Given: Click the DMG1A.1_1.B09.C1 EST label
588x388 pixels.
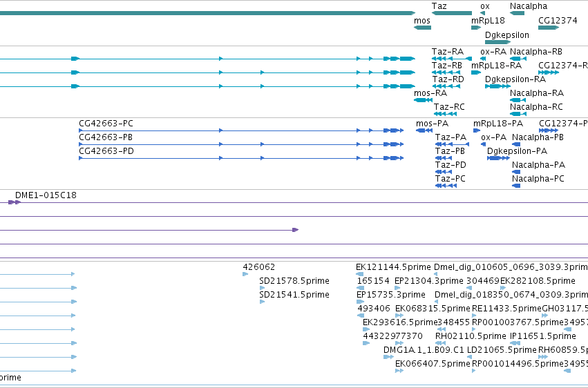Looking at the screenshot, I should coord(424,350).
